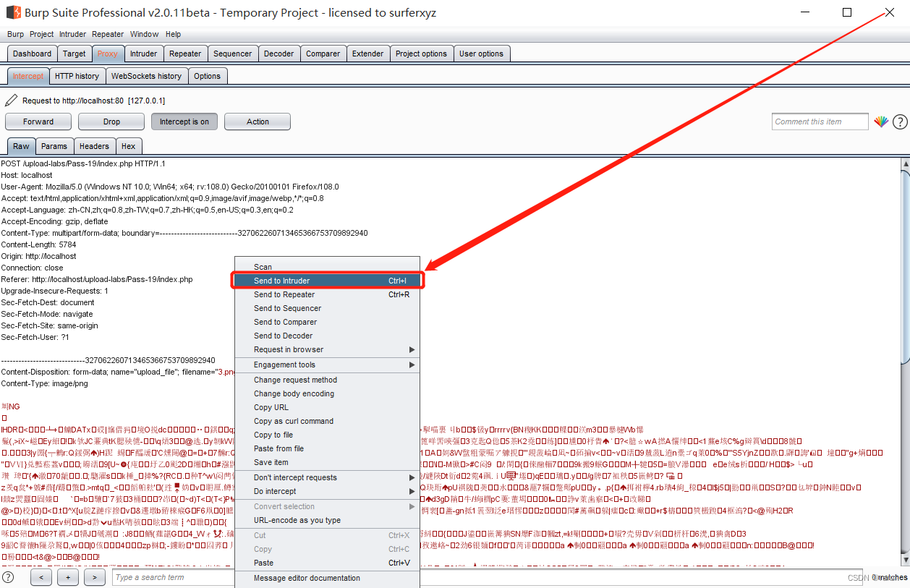Open the Comparer tab
The width and height of the screenshot is (910, 588).
point(323,54)
